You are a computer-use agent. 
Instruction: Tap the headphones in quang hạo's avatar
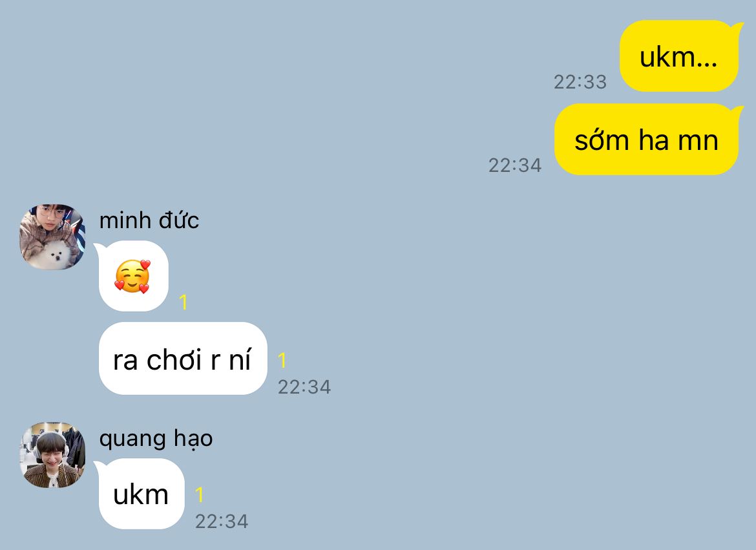coord(52,441)
